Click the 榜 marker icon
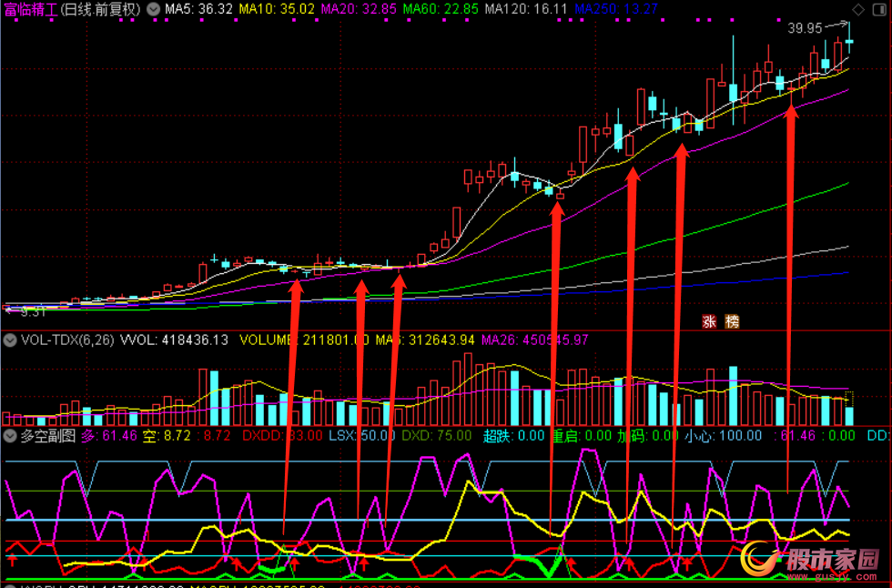This screenshot has width=892, height=588. pyautogui.click(x=732, y=321)
